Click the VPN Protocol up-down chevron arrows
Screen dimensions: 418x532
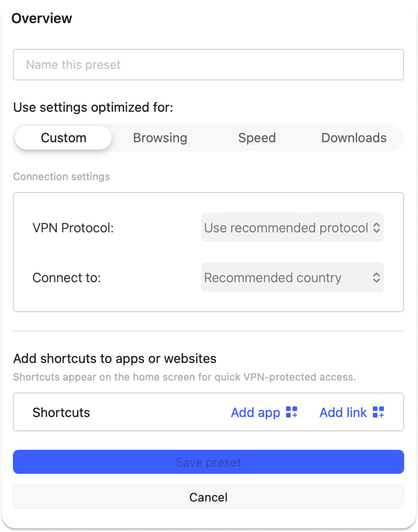tap(376, 227)
